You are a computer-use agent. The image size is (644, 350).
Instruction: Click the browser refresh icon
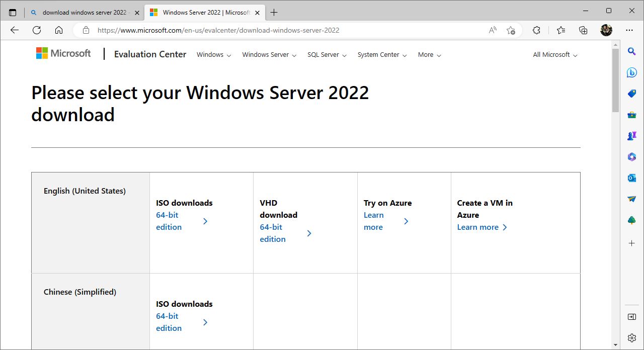click(37, 30)
